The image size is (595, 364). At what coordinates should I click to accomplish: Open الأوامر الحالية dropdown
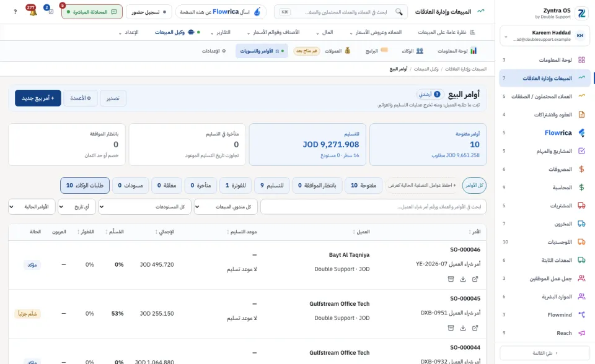(x=32, y=207)
